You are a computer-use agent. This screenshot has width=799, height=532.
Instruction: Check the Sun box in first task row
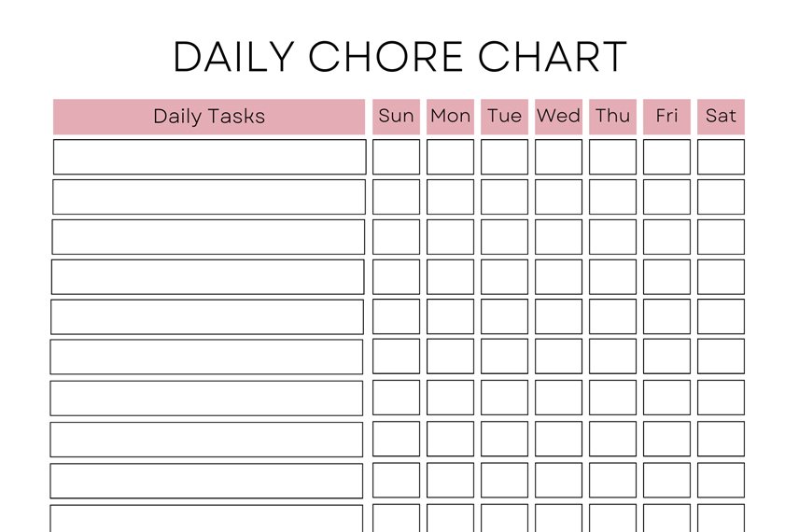pos(396,157)
